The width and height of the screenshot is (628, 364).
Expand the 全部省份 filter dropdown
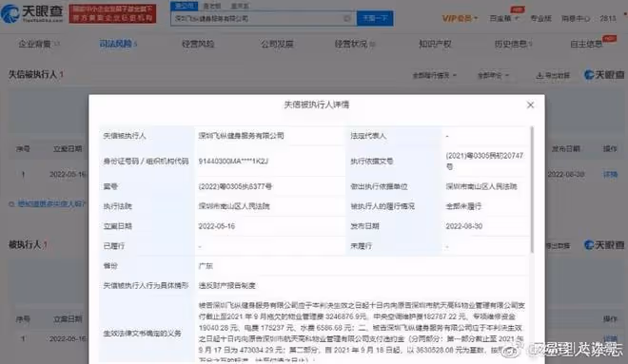(x=493, y=75)
